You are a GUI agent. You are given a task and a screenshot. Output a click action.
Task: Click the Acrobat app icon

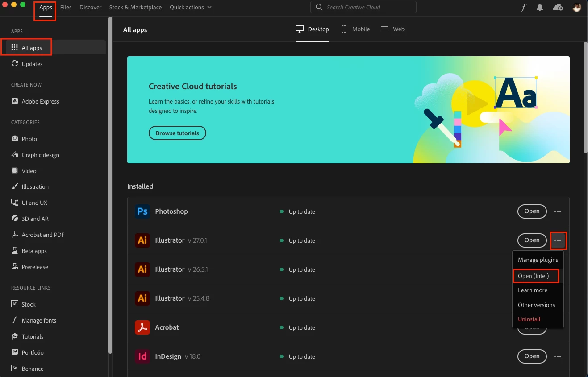pos(142,327)
